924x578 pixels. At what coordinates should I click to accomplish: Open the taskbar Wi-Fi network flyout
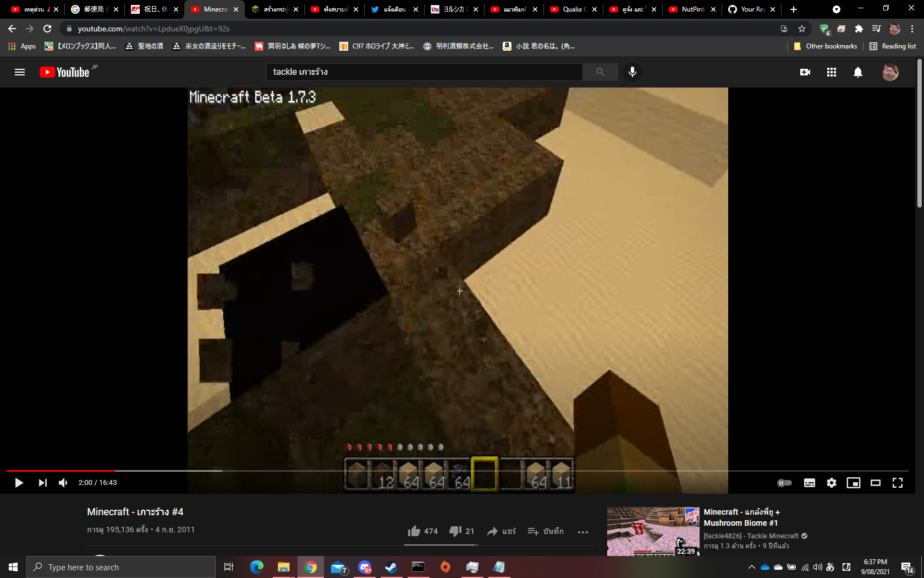pos(805,567)
